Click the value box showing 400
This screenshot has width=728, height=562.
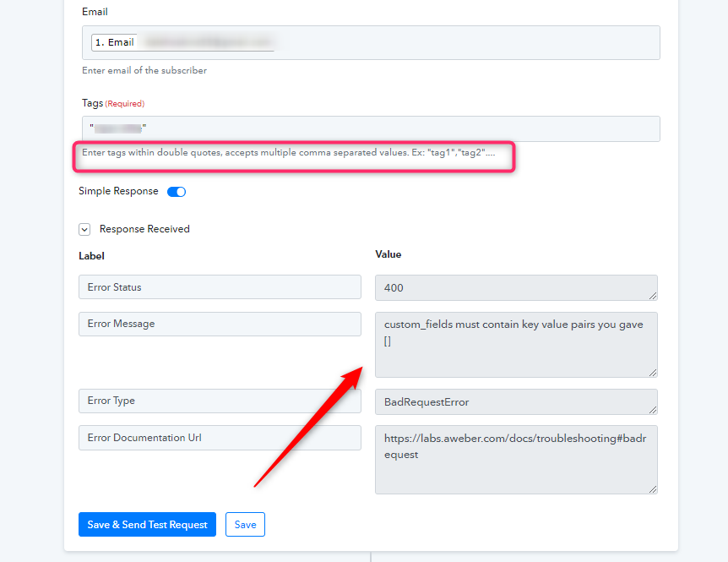pyautogui.click(x=515, y=287)
